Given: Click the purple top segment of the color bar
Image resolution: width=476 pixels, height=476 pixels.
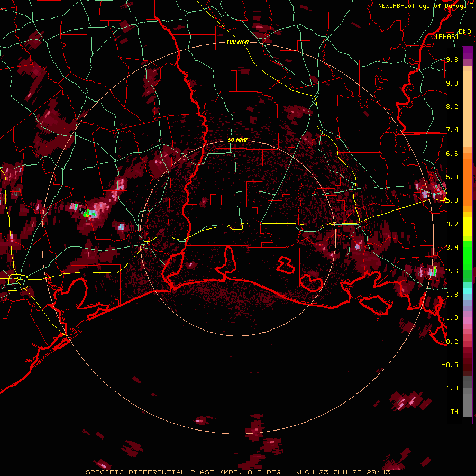Looking at the screenshot, I should coord(467,53).
